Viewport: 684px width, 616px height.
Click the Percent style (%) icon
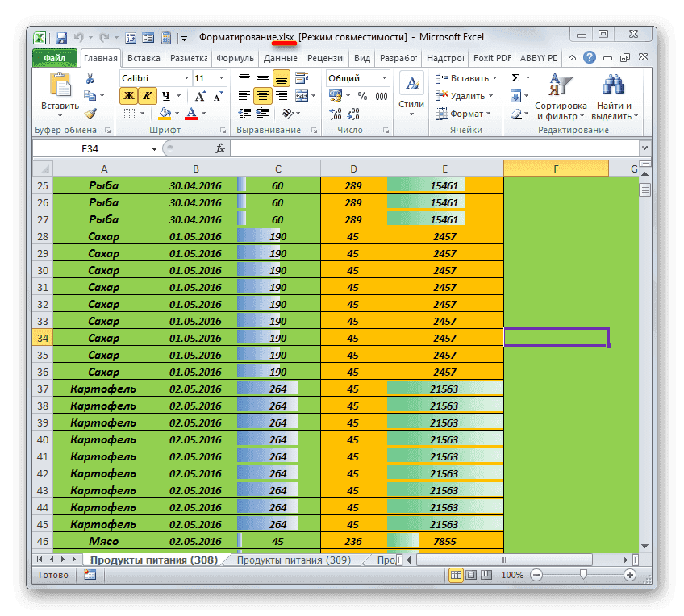coord(361,95)
